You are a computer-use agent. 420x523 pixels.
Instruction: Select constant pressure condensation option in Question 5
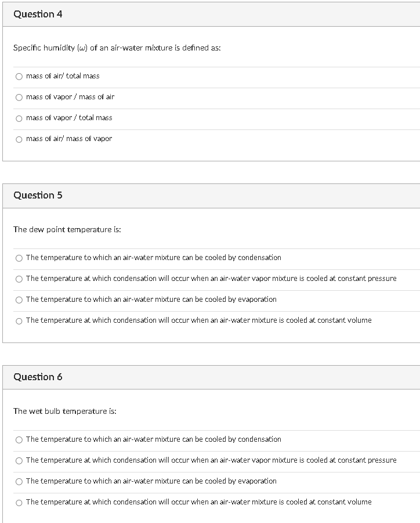tap(19, 279)
